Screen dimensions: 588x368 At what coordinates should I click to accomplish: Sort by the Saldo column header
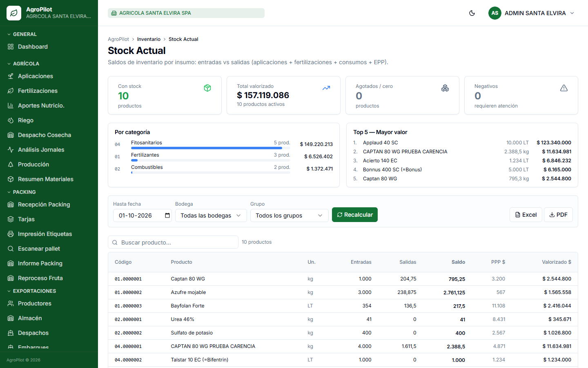(x=458, y=262)
